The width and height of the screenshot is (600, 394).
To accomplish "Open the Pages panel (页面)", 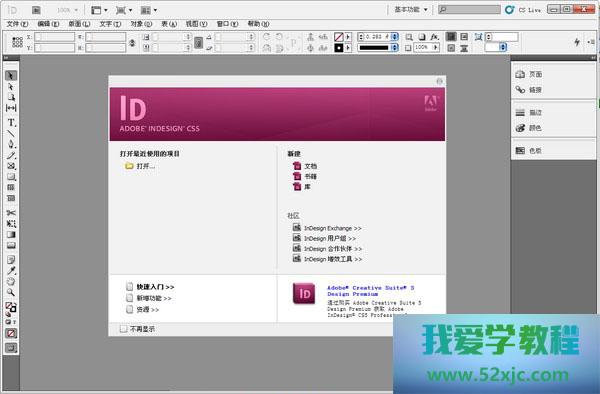I will click(x=529, y=74).
